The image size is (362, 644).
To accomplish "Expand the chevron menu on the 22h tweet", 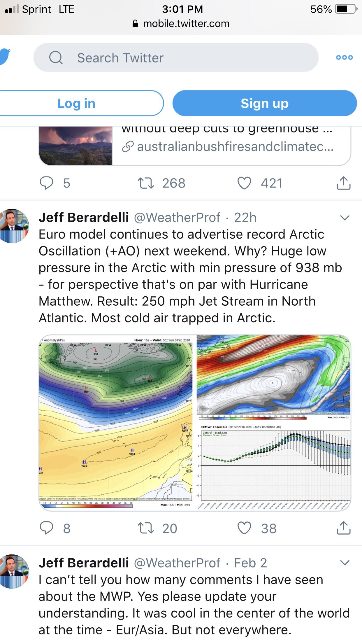I will click(x=345, y=218).
